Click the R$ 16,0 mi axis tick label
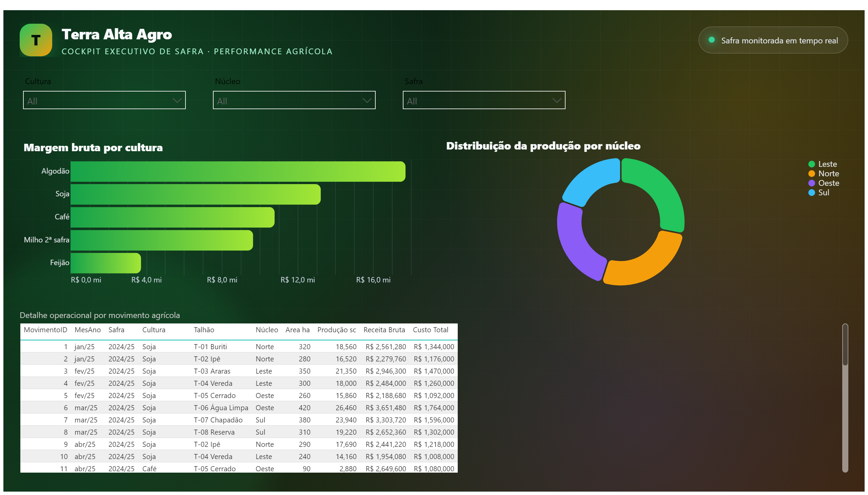This screenshot has width=868, height=495. click(x=373, y=280)
